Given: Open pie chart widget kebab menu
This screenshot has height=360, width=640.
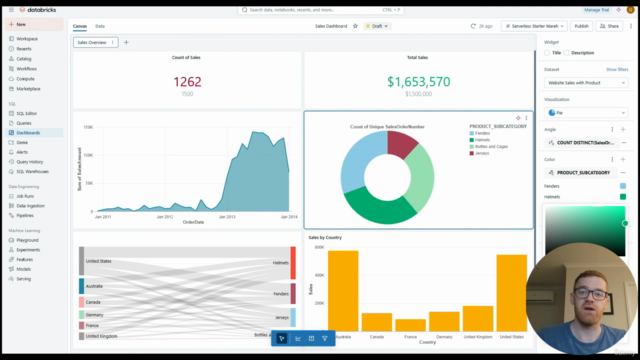Looking at the screenshot, I should click(526, 118).
